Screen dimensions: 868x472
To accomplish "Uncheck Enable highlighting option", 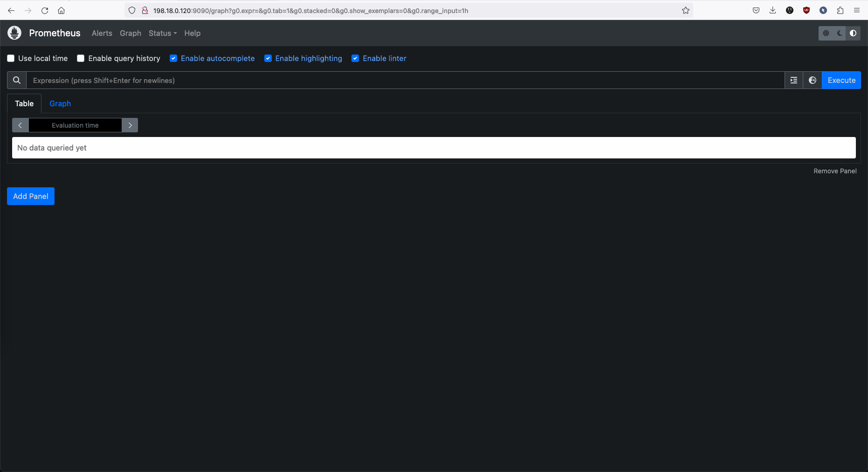I will point(268,58).
